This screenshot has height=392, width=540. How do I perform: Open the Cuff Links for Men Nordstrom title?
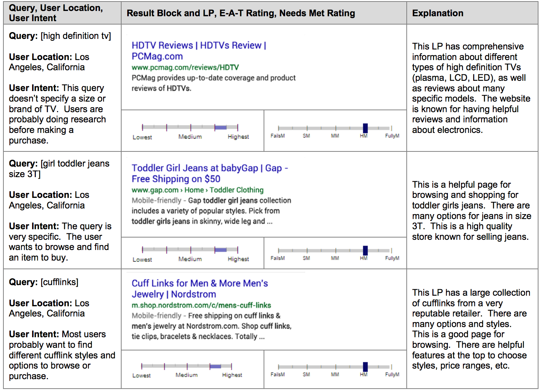pos(199,289)
